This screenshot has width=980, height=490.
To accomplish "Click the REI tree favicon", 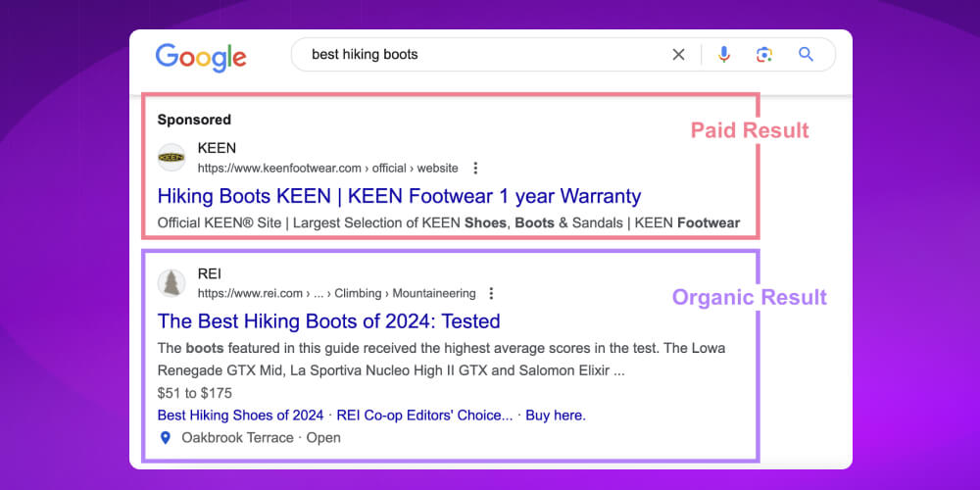I will click(171, 283).
